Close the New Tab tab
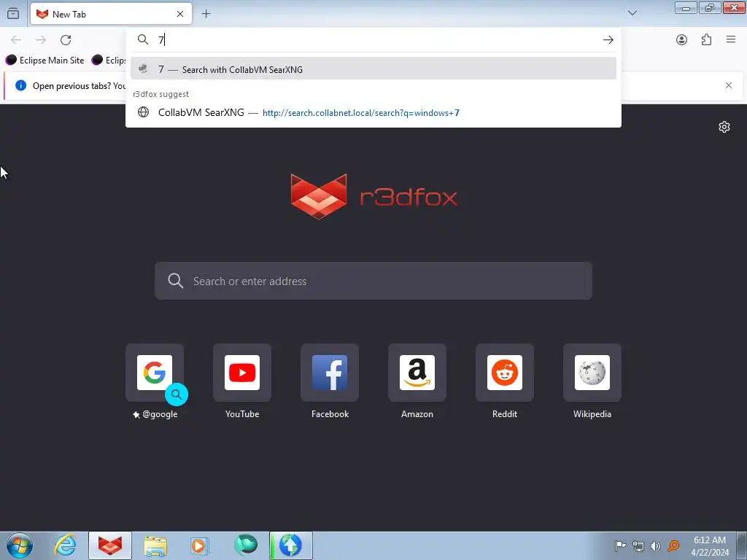 click(x=180, y=14)
